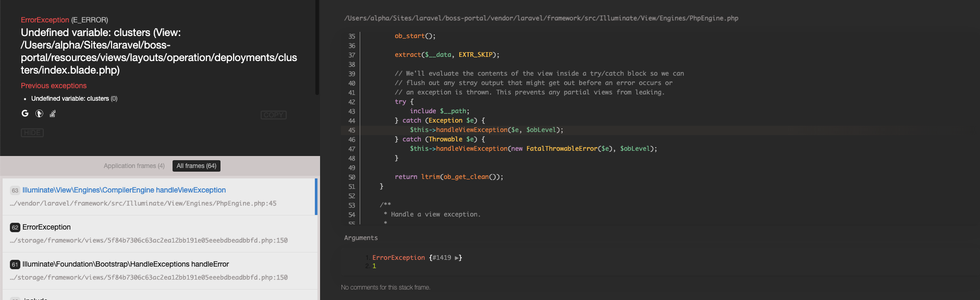The image size is (980, 300).
Task: Click the HIDE button
Action: [32, 133]
